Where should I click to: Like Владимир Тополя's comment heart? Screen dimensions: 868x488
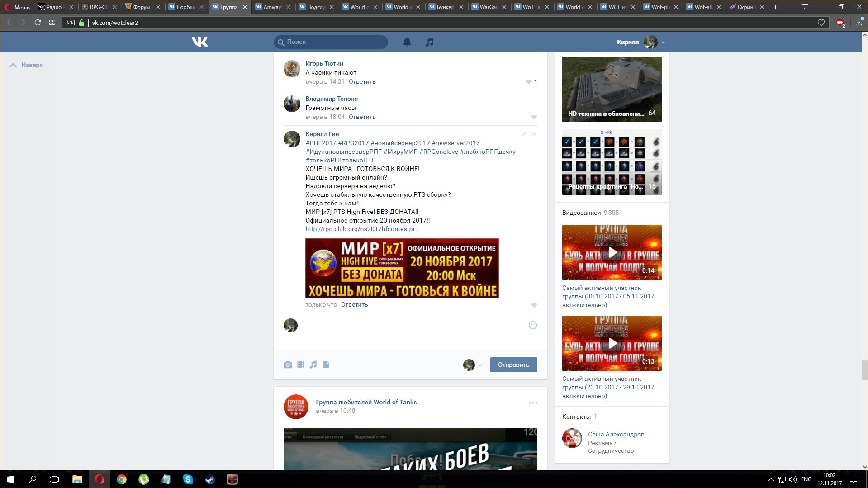coord(534,117)
